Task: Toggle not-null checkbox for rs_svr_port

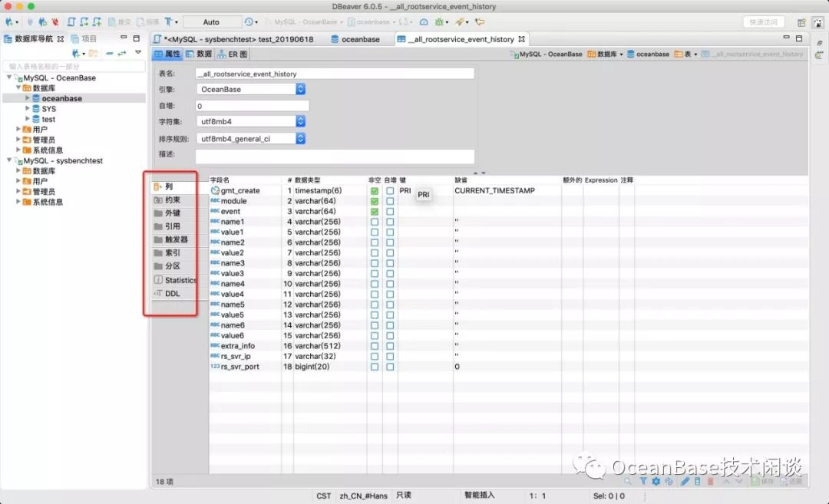Action: tap(375, 367)
